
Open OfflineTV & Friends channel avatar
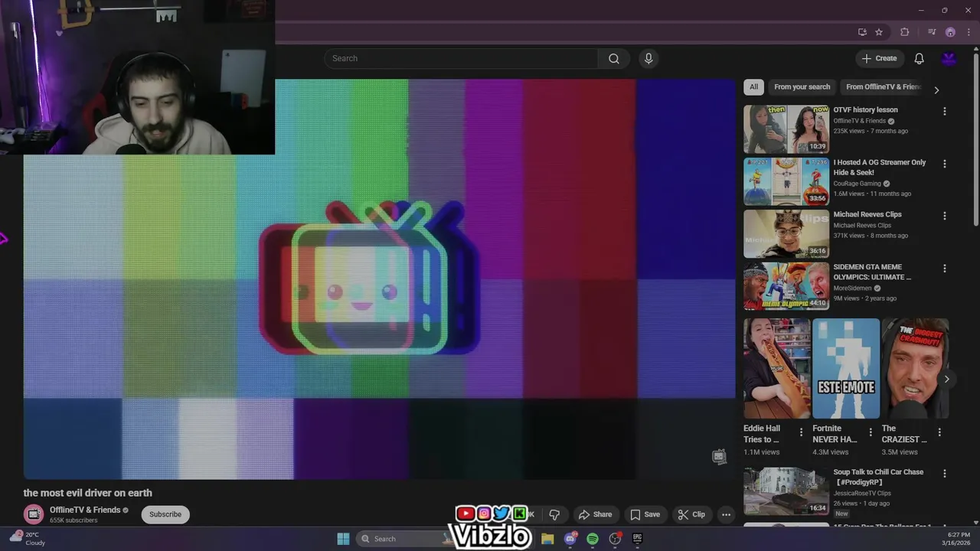click(x=33, y=514)
